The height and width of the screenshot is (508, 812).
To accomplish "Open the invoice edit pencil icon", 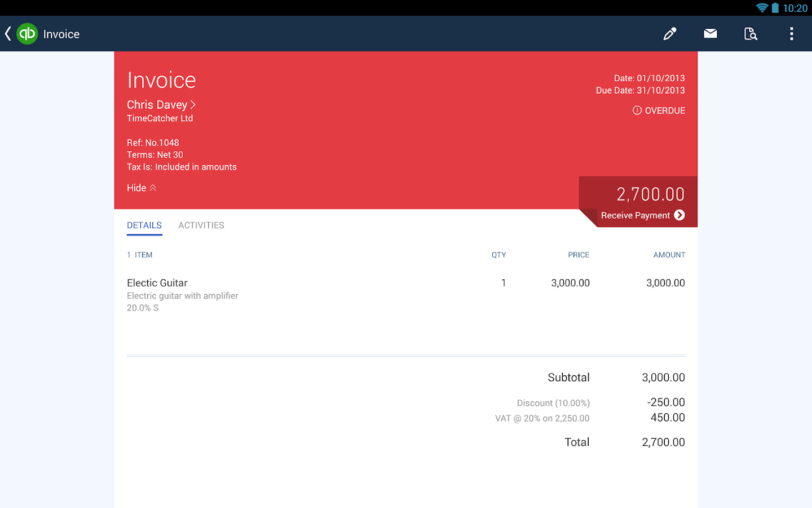I will click(x=669, y=34).
